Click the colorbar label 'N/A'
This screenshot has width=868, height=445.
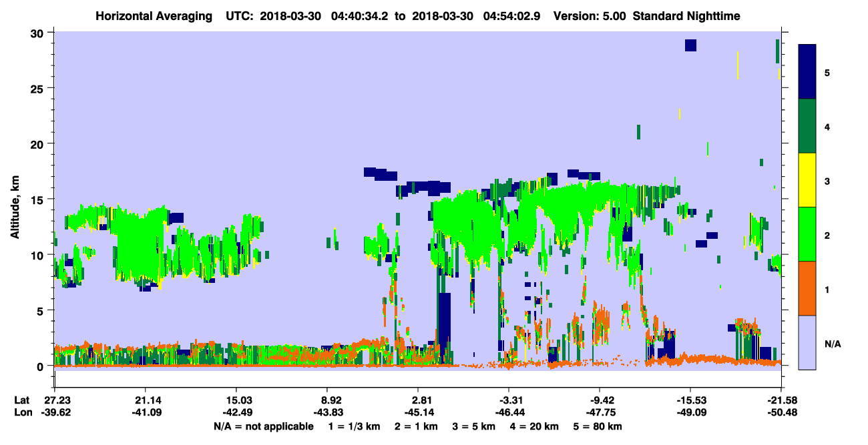832,344
